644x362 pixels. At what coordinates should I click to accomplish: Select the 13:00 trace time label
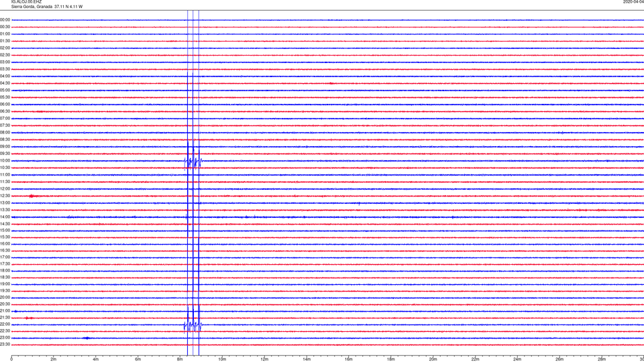click(x=5, y=202)
